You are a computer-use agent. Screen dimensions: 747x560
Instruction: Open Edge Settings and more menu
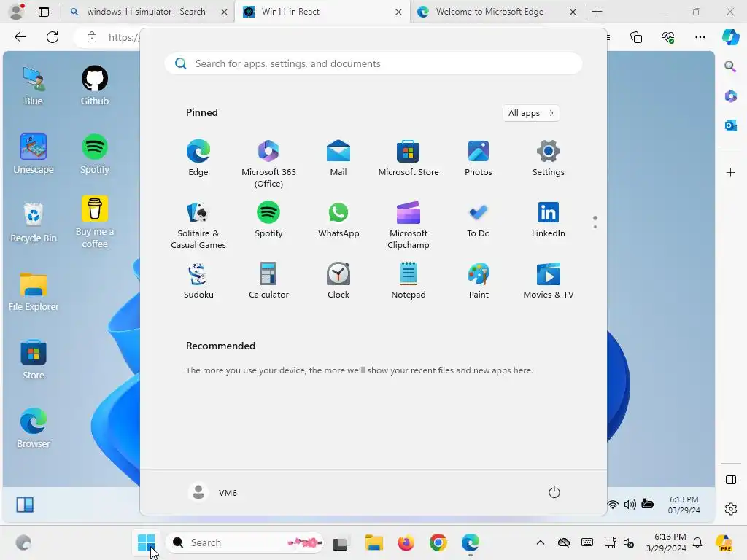click(x=700, y=37)
